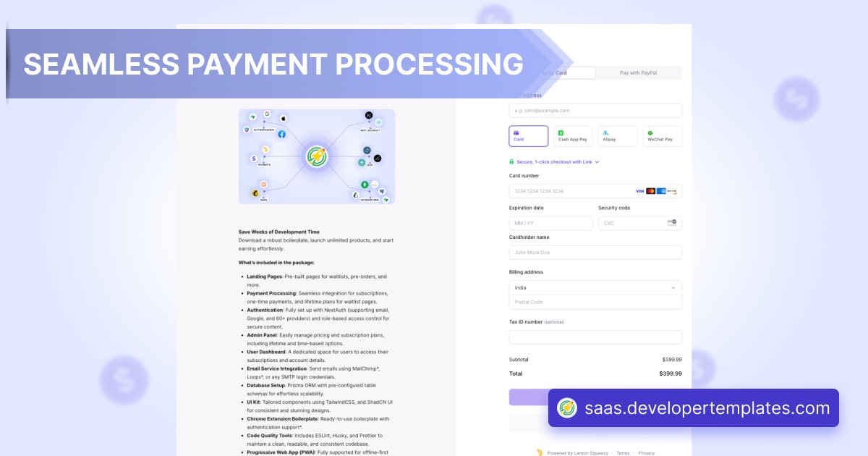
Task: Click the Discover logo in card number field
Action: click(x=671, y=191)
